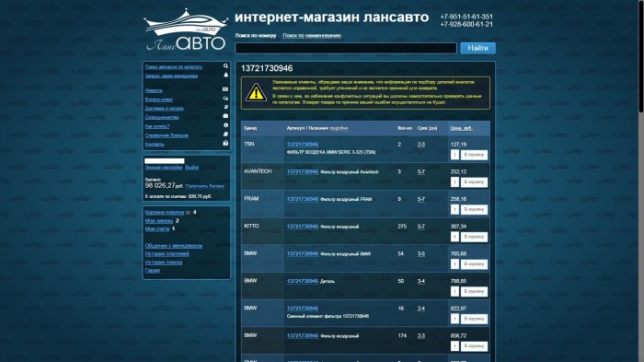Add BMW 798,85 item to cart

point(474,292)
